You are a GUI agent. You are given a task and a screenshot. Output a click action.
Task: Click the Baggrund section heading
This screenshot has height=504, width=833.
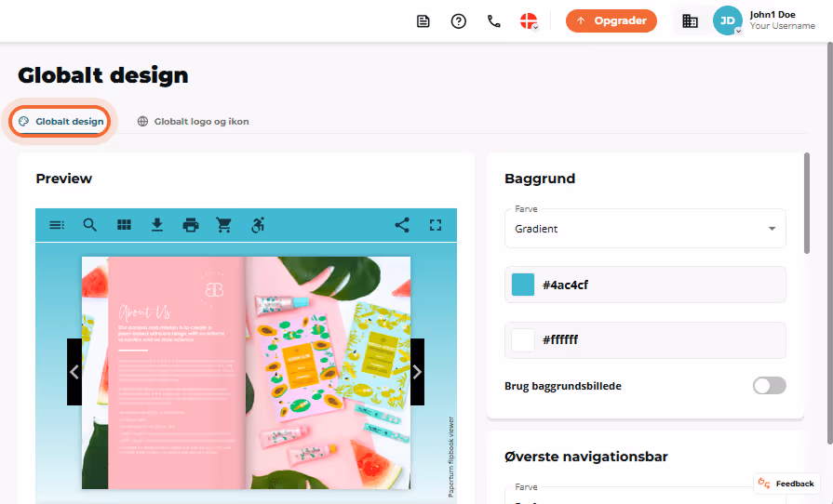click(540, 179)
